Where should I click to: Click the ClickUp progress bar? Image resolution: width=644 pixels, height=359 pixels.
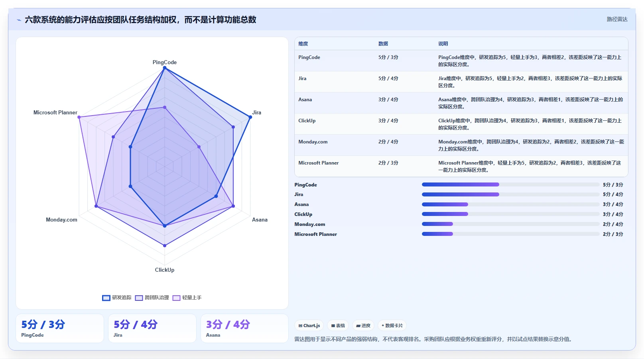point(510,214)
